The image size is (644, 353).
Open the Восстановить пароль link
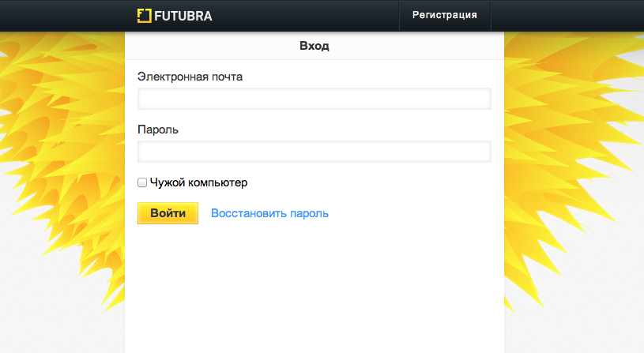click(x=269, y=213)
